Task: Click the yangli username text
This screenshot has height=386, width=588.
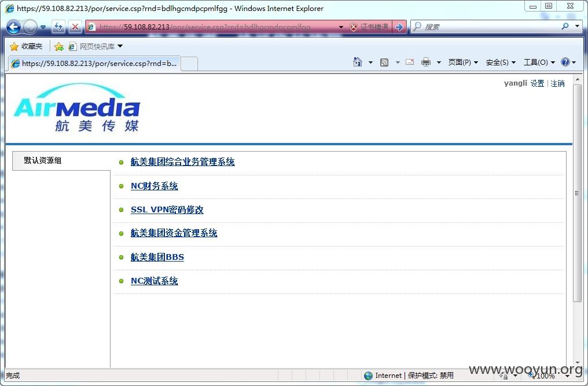Action: [x=515, y=83]
